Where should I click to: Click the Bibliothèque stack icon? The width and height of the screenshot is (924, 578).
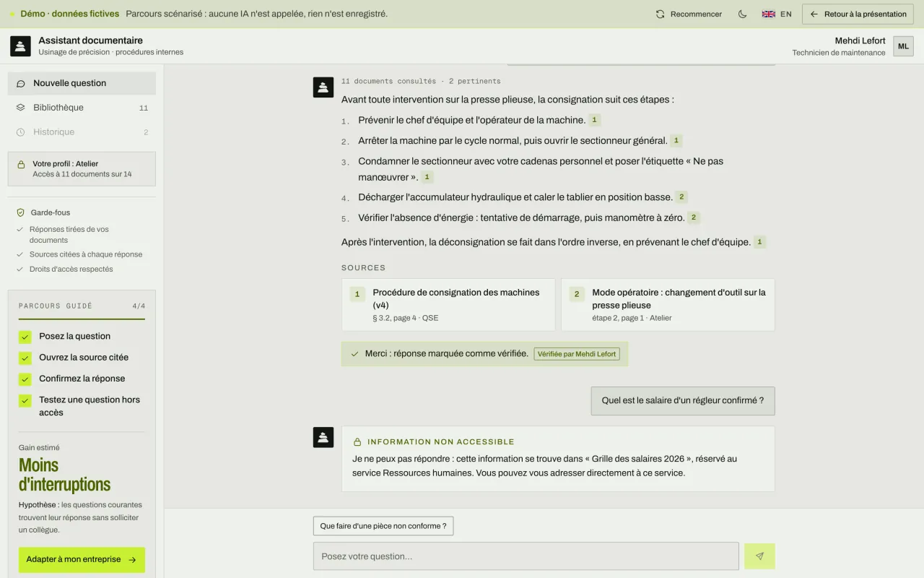[21, 108]
